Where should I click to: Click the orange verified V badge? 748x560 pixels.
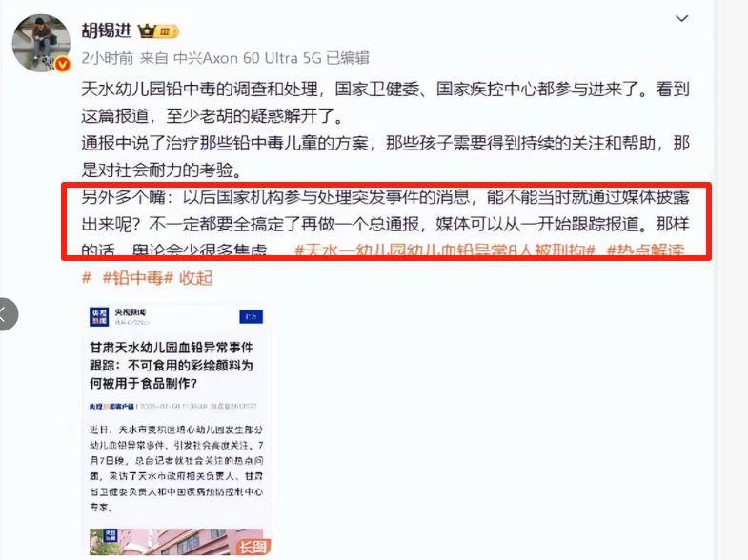click(x=63, y=65)
